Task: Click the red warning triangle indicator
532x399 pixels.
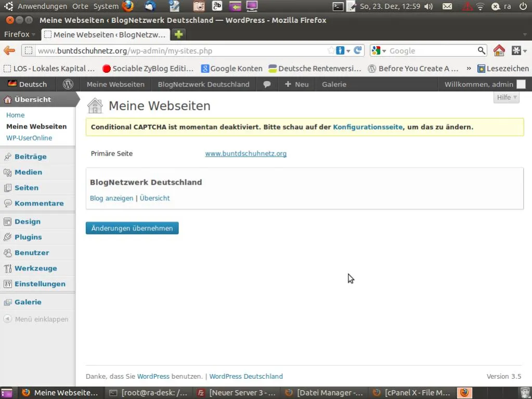Action: tap(467, 6)
